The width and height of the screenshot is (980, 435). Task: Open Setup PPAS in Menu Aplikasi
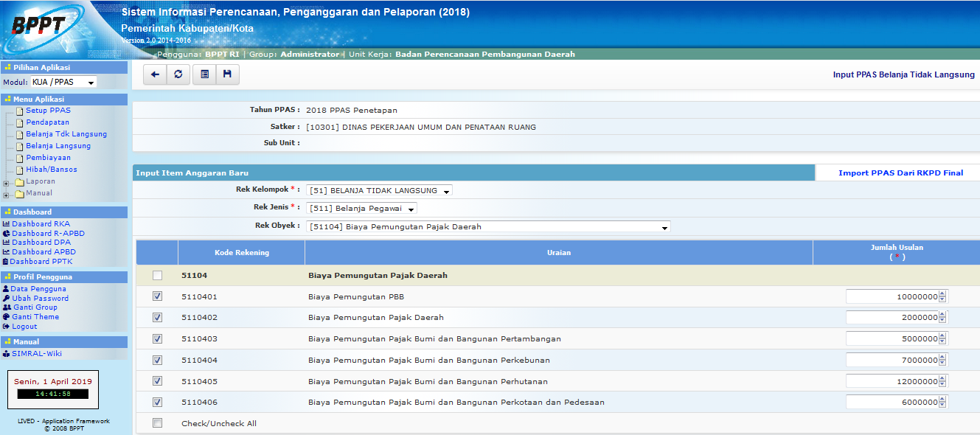click(48, 111)
